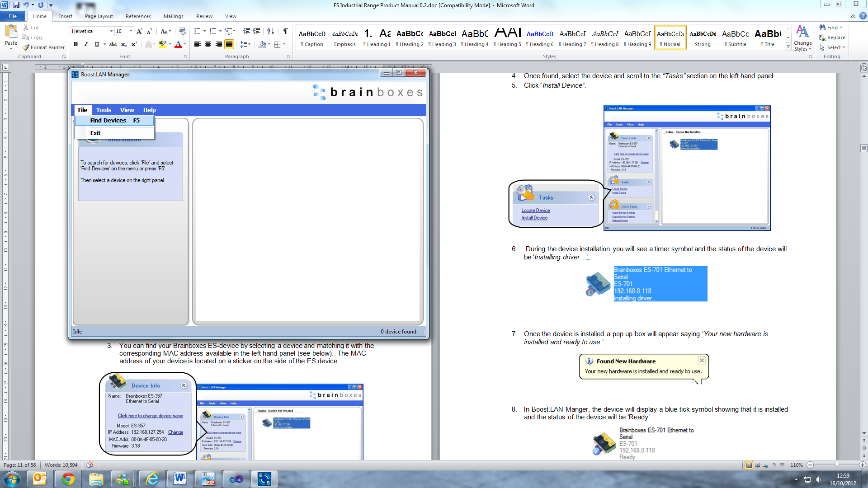Screen dimensions: 868x488
Task: Click the yellow text highlight color button
Action: (x=163, y=44)
